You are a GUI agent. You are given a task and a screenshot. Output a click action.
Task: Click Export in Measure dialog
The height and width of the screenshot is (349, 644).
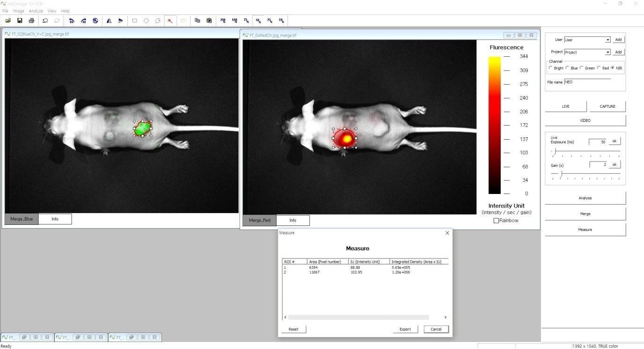pos(405,329)
